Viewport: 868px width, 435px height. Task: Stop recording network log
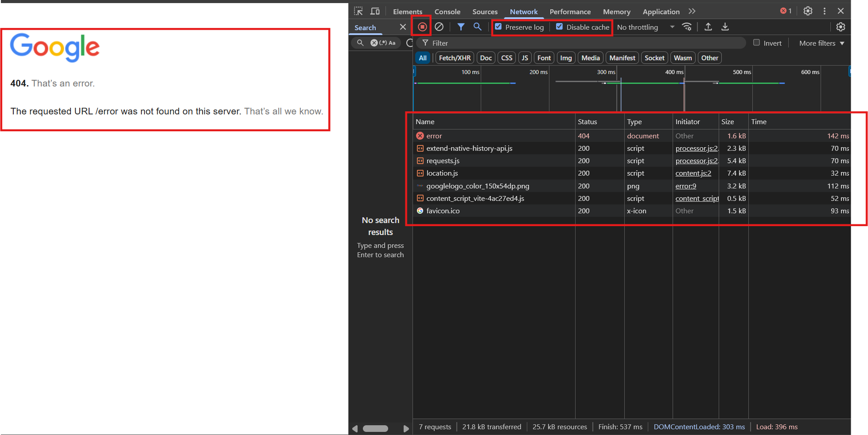click(422, 27)
